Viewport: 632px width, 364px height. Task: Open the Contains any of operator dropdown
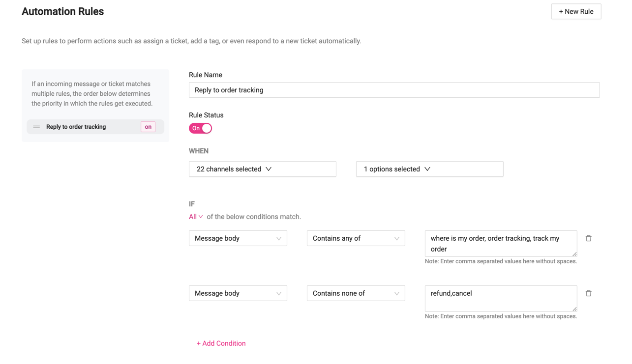point(355,238)
